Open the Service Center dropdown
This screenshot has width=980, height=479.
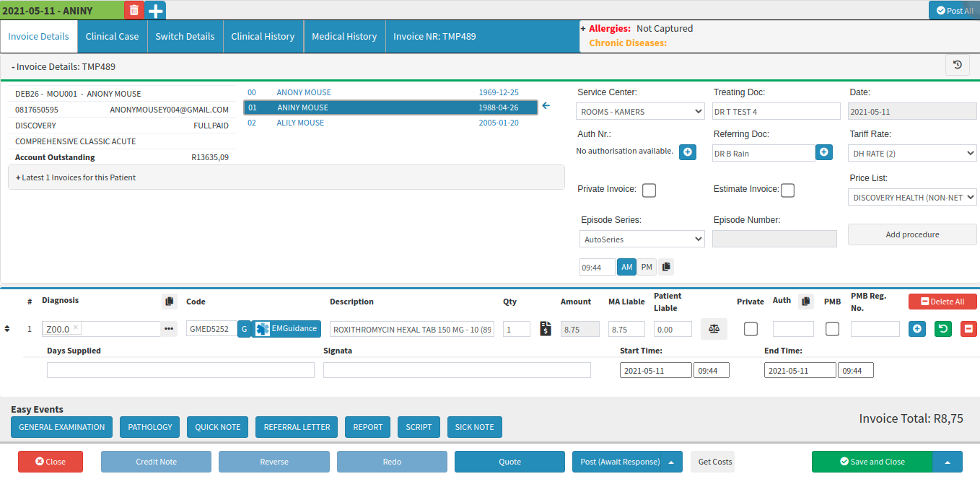tap(641, 111)
